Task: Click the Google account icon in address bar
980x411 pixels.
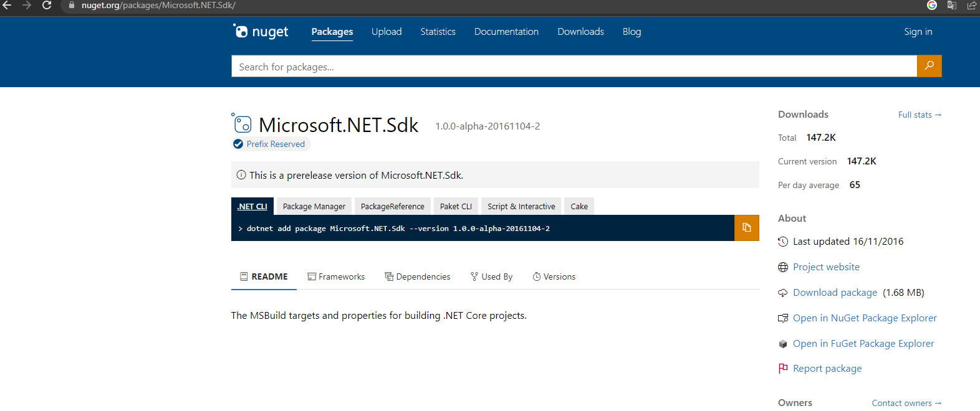Action: (x=932, y=5)
